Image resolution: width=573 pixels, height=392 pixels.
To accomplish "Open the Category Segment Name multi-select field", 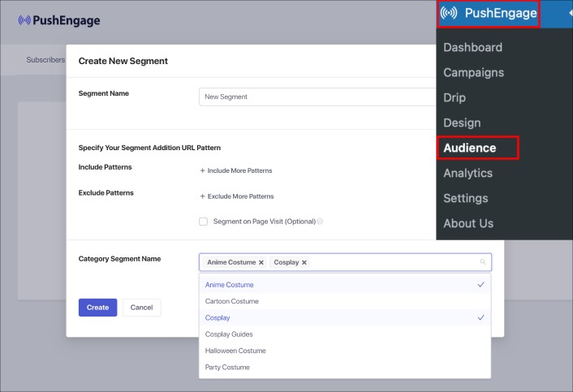I will click(345, 262).
